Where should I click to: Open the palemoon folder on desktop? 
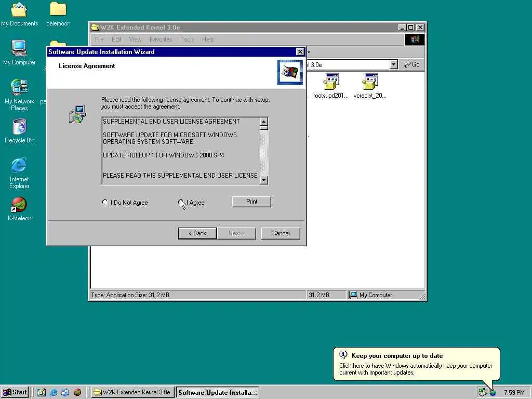58,14
